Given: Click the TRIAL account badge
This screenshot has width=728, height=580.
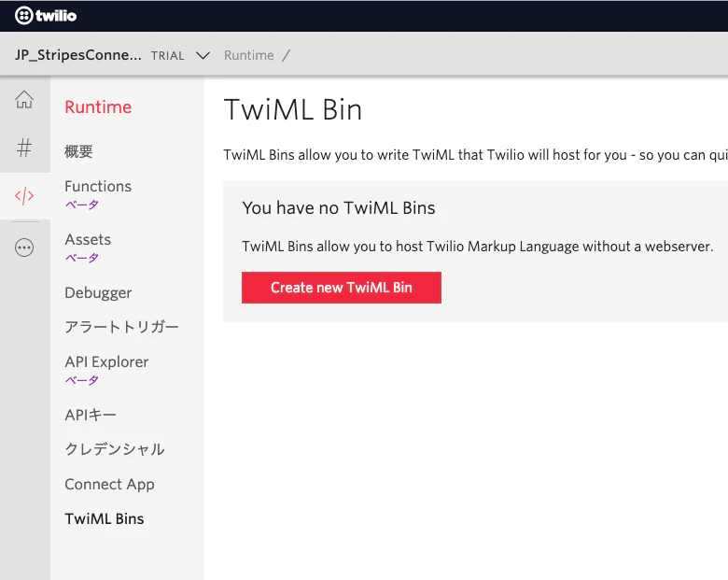Looking at the screenshot, I should (x=167, y=56).
